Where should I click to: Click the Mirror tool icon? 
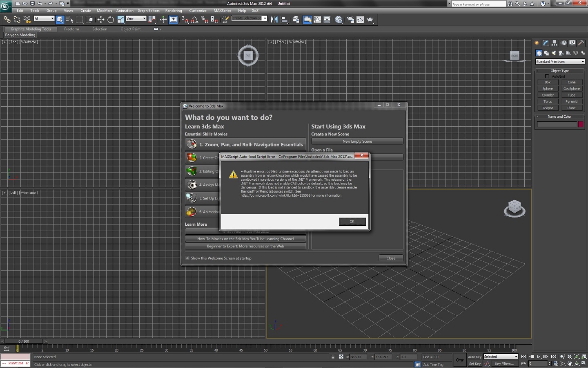pyautogui.click(x=274, y=19)
